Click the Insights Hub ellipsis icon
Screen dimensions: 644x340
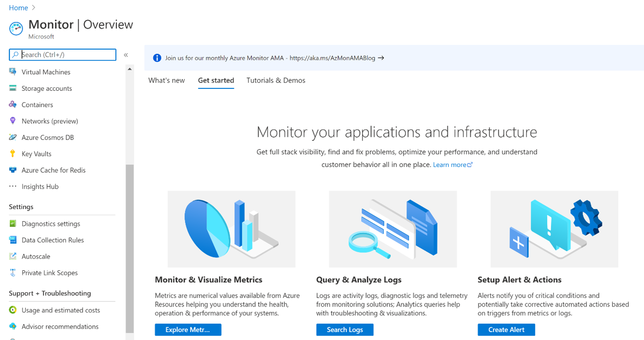click(x=13, y=187)
